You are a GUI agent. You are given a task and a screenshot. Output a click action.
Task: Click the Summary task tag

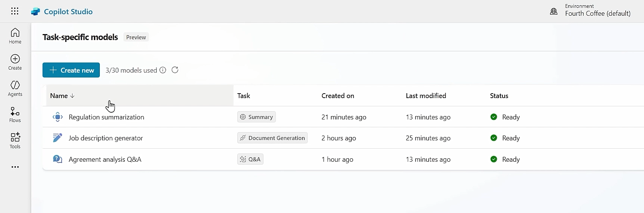click(256, 117)
